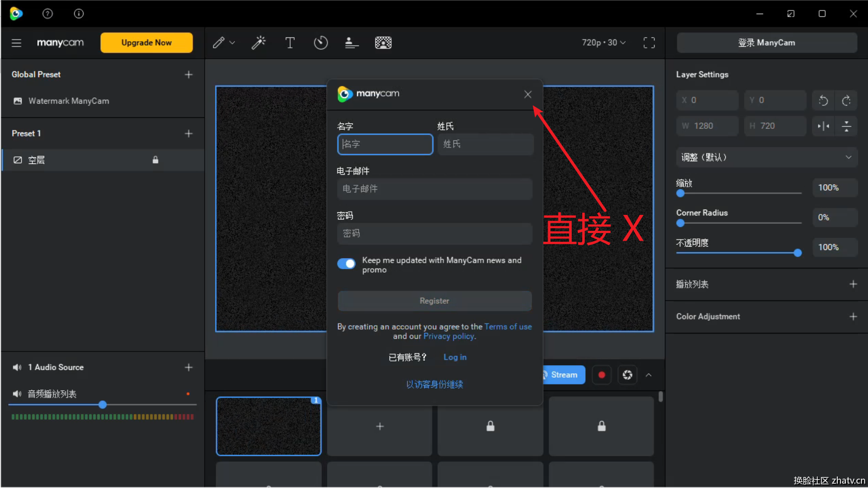
Task: Open the info about icon
Action: coord(79,14)
